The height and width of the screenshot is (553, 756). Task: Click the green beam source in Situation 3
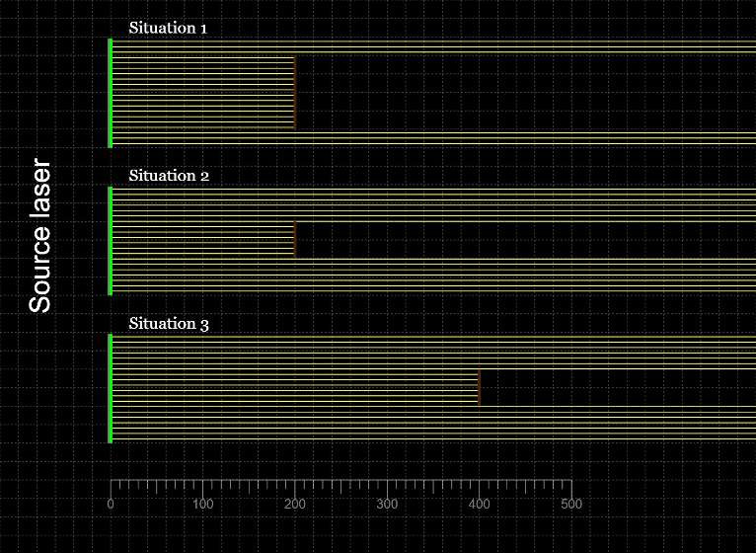click(x=111, y=388)
